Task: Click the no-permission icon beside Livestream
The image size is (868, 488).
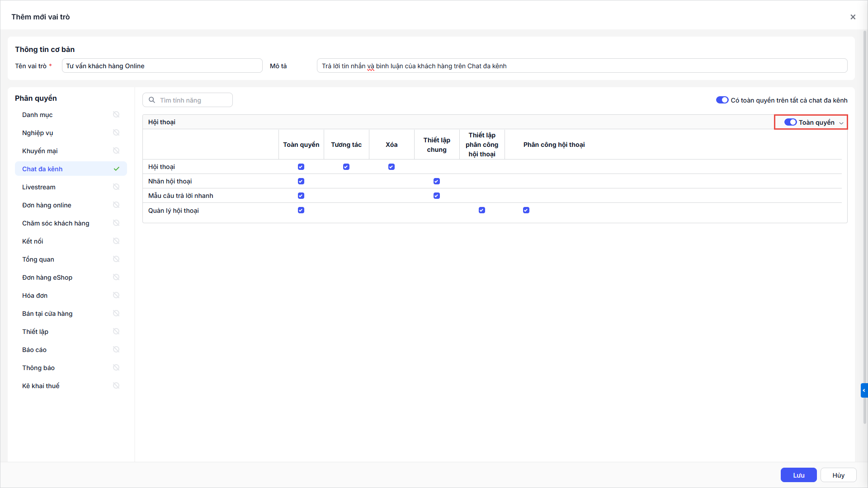Action: (x=116, y=187)
